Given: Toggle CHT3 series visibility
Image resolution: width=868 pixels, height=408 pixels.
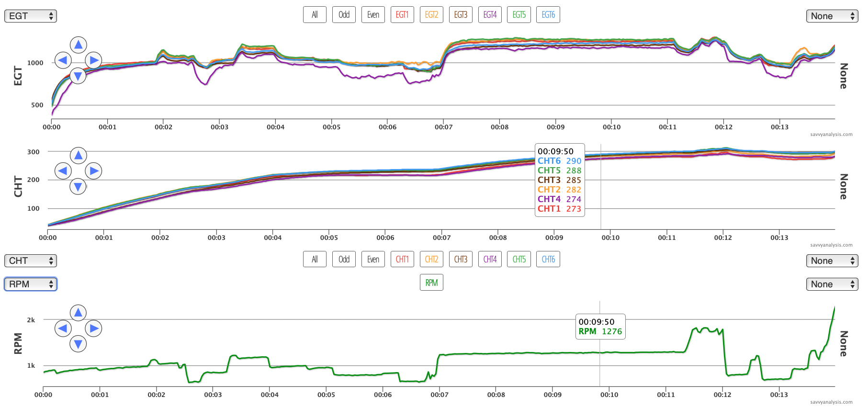Looking at the screenshot, I should pos(461,260).
